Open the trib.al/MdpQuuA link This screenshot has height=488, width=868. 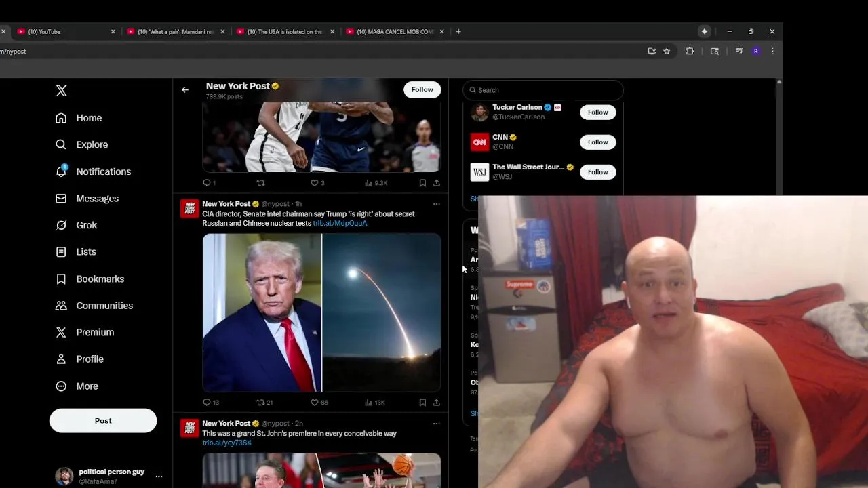click(340, 223)
